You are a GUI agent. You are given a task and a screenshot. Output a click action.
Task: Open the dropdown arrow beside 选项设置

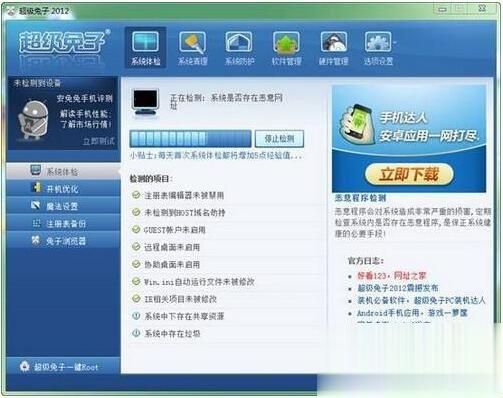tap(394, 43)
